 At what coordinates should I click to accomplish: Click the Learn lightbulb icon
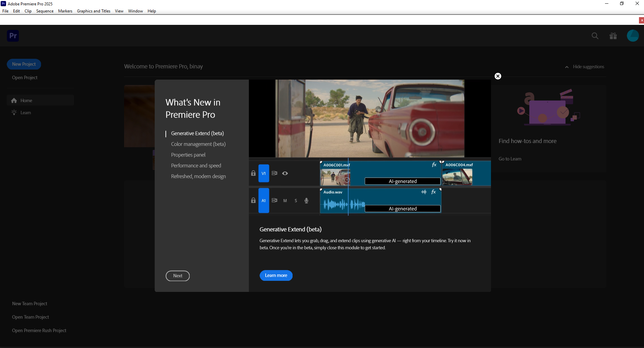point(14,113)
